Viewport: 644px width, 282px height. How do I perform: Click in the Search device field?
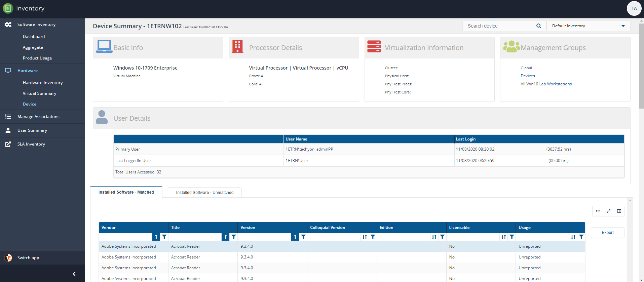pyautogui.click(x=499, y=26)
